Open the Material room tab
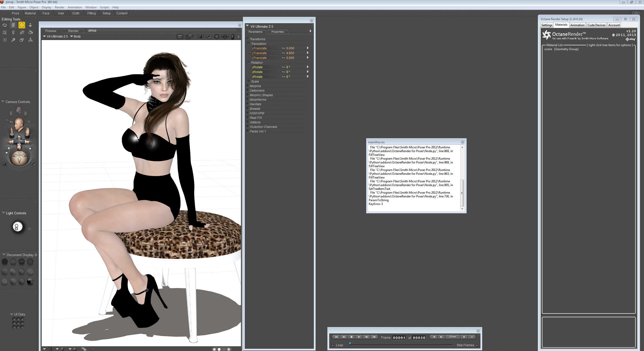The height and width of the screenshot is (351, 644). [x=30, y=13]
